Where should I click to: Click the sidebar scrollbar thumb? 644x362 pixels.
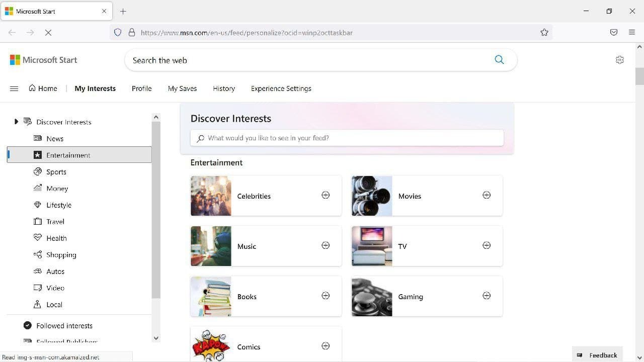pyautogui.click(x=156, y=210)
